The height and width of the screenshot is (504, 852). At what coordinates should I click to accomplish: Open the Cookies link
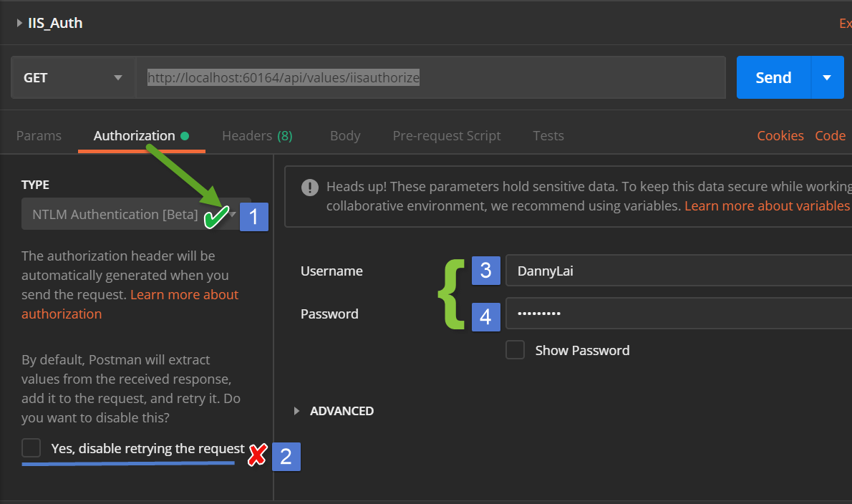point(780,136)
